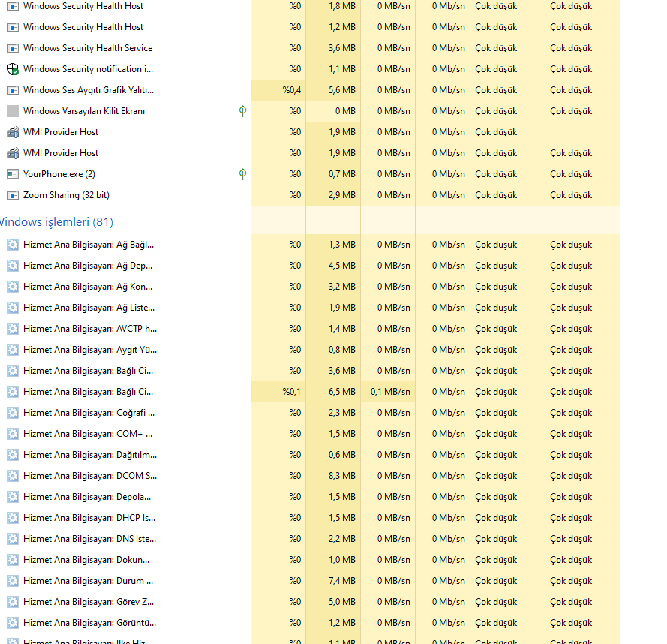Screen dimensions: 667x644
Task: Click the 0,1 MB/sn disk value
Action: coord(390,392)
